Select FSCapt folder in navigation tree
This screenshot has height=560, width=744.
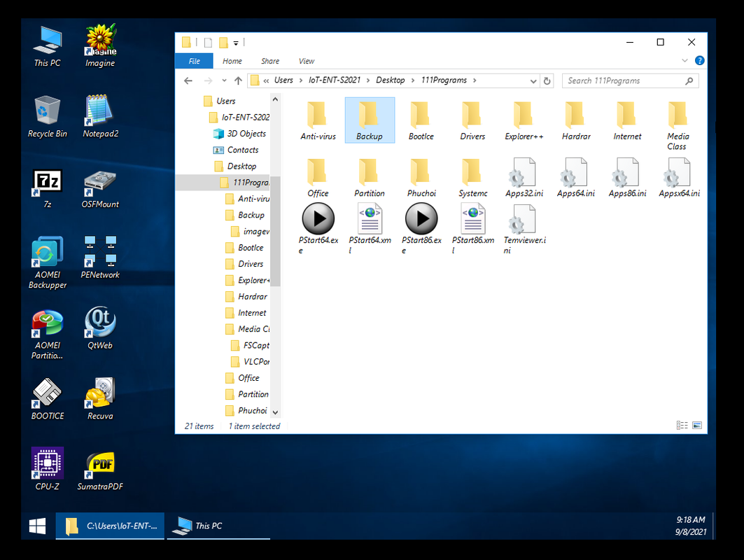(x=250, y=346)
